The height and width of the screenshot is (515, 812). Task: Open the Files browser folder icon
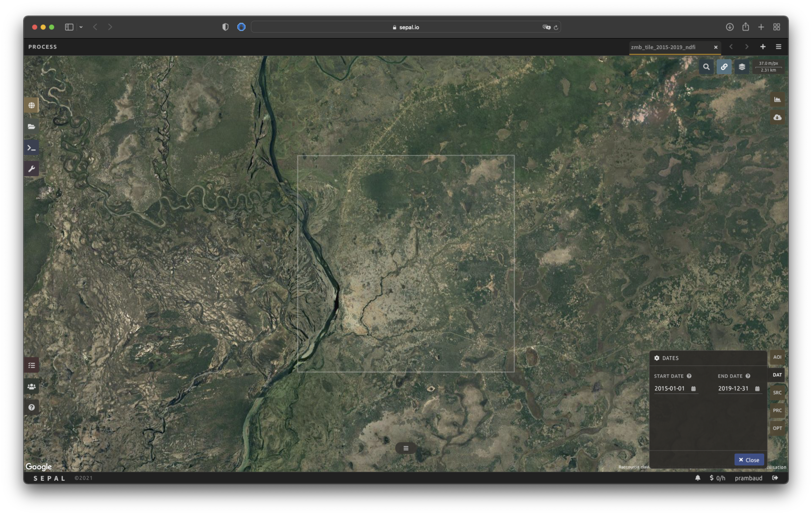pyautogui.click(x=31, y=127)
